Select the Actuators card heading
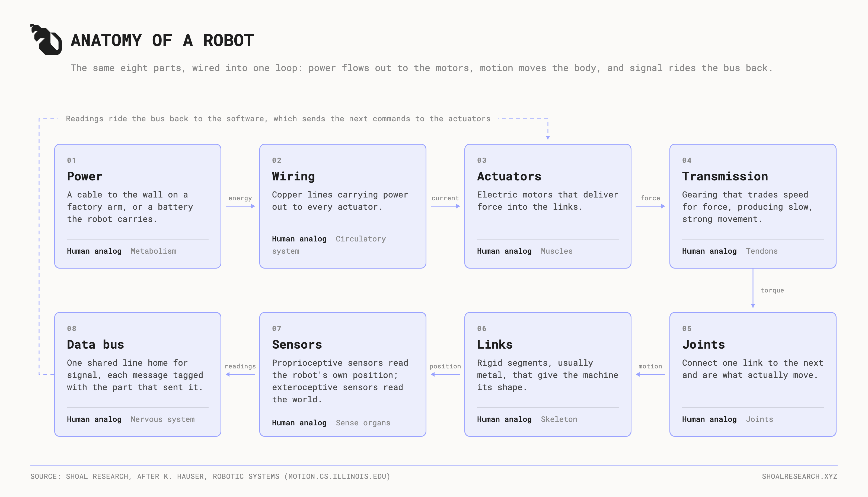Screen dimensions: 868x497 (x=509, y=176)
